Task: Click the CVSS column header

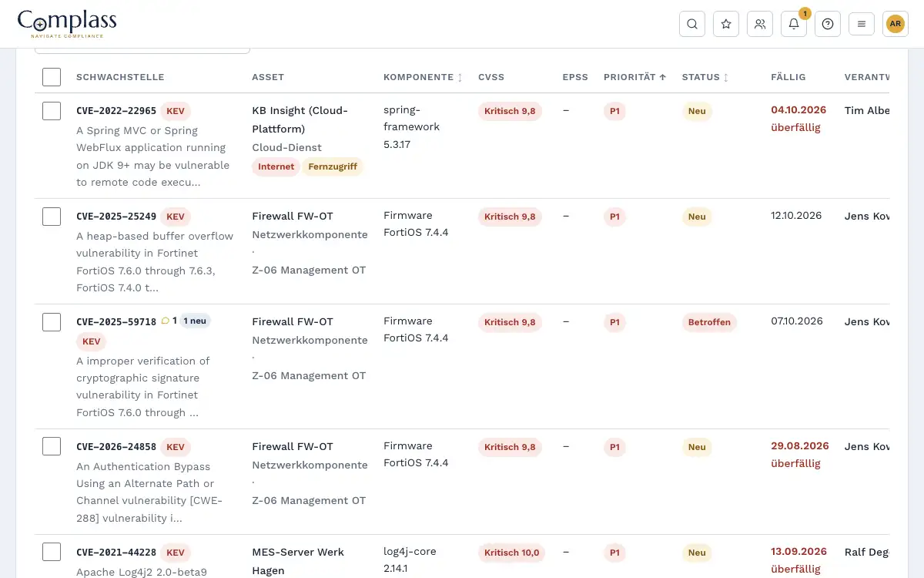Action: point(491,77)
